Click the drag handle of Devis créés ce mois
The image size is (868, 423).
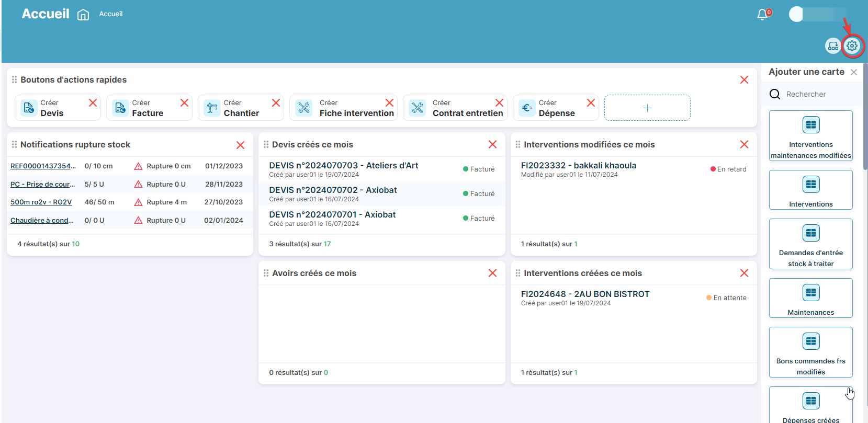(x=266, y=144)
